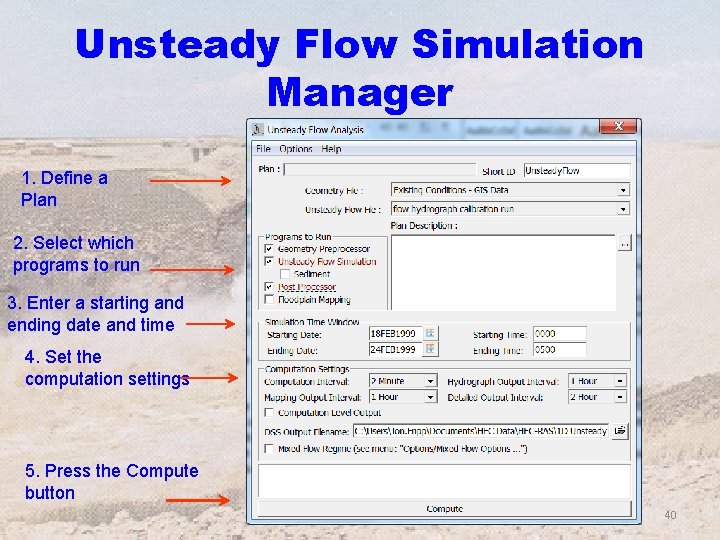
Task: Toggle Unsteady Flow Simulation checkbox
Action: pyautogui.click(x=270, y=261)
